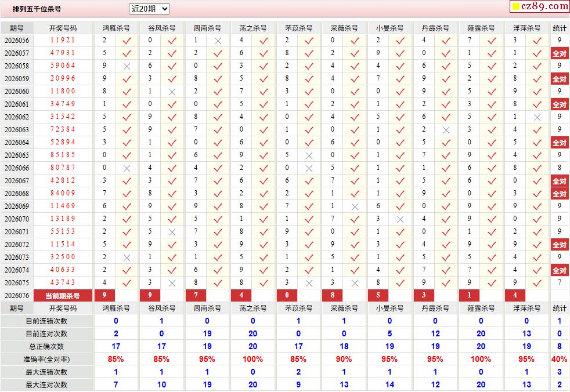The image size is (570, 392).
Task: Click 统计 in the top header row
Action: [x=560, y=28]
